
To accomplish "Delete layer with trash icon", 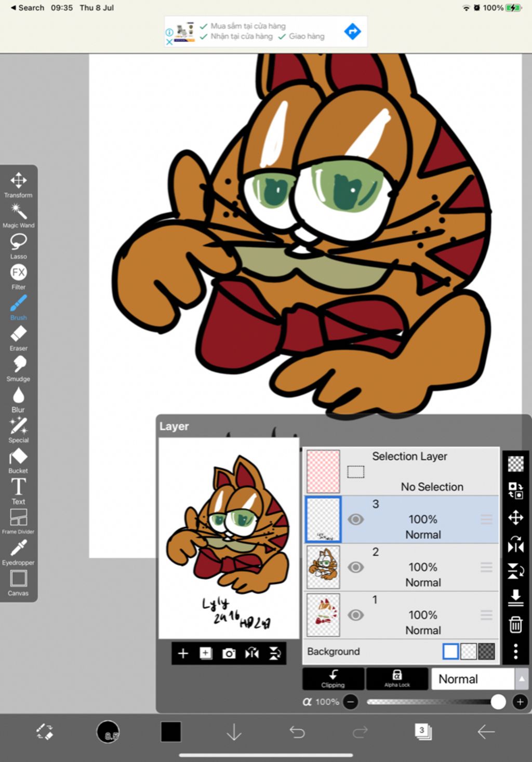I will [515, 624].
